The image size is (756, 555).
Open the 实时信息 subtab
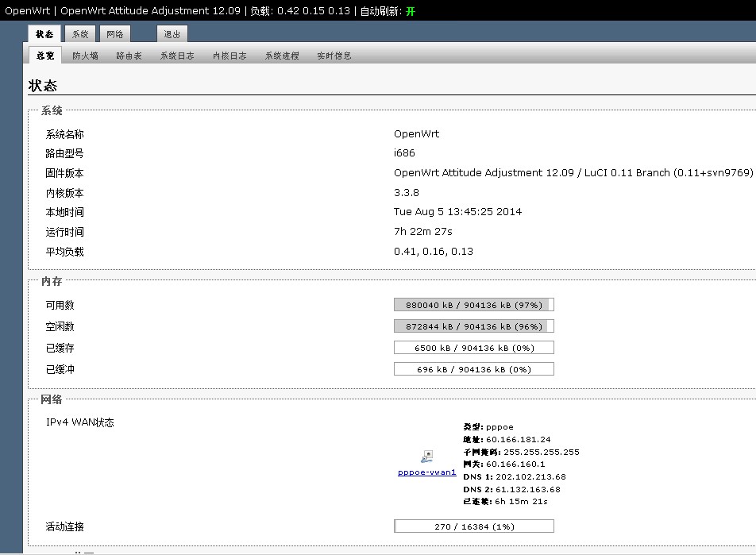(334, 56)
